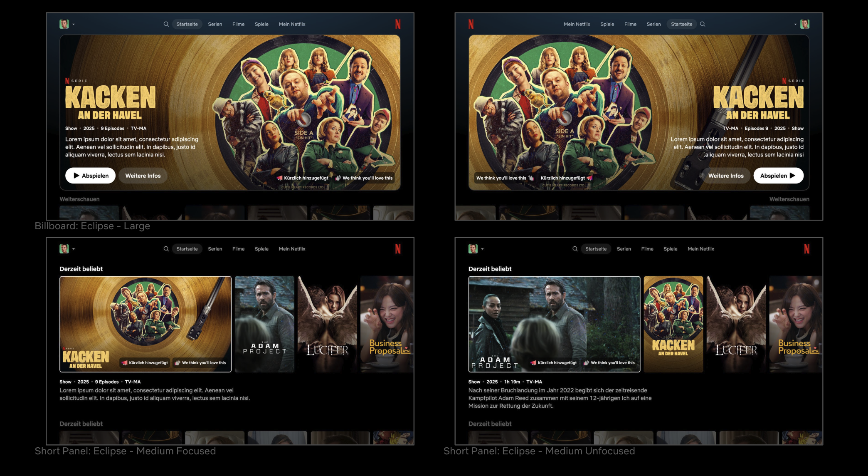Click search icon in Billboard Eclipse Large mockup

tap(166, 24)
